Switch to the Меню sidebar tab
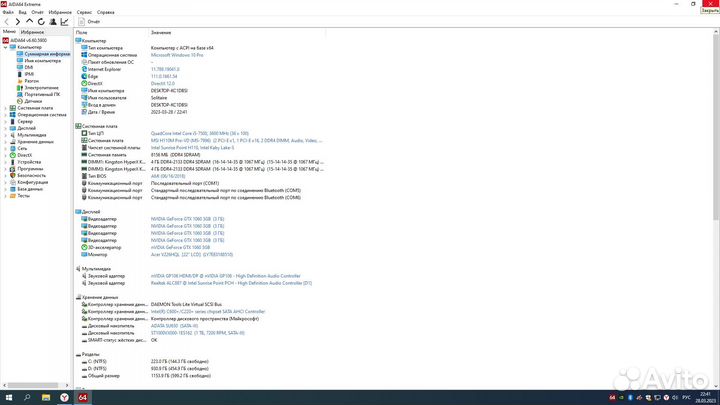720x405 pixels. (9, 32)
